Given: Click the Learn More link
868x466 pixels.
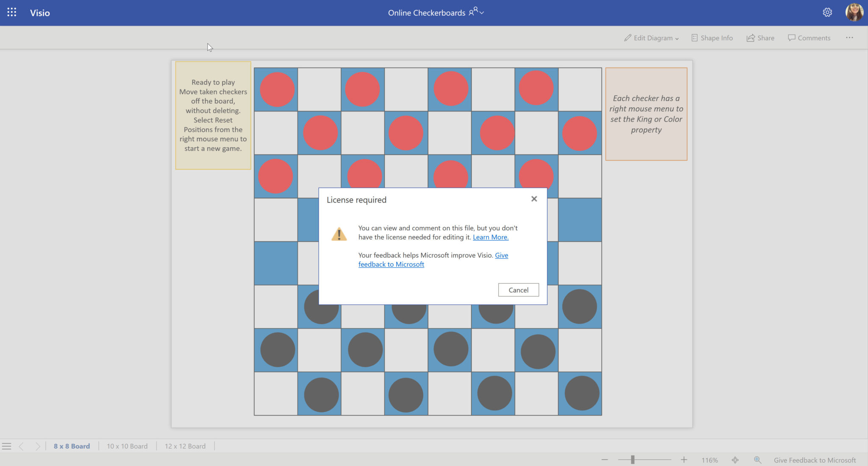Looking at the screenshot, I should tap(490, 237).
